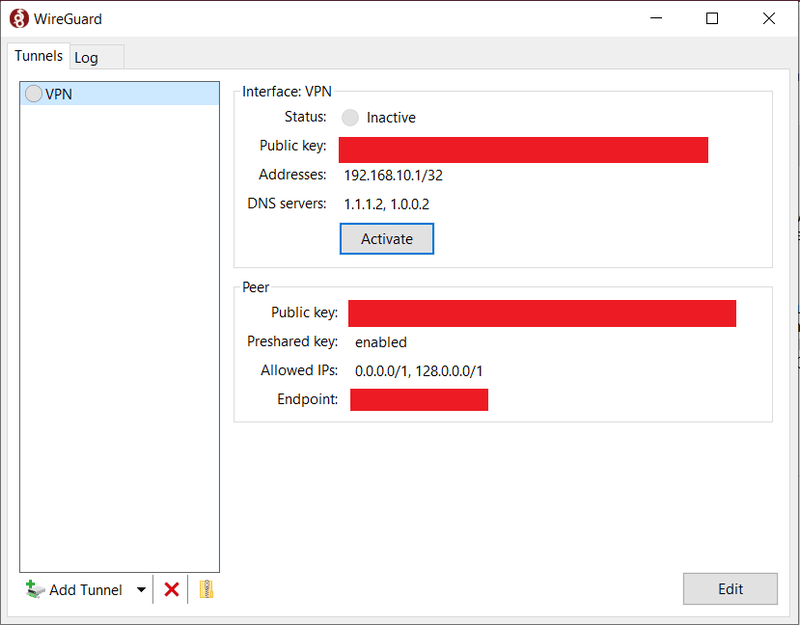
Task: Click the redacted Interface public key field
Action: [523, 150]
